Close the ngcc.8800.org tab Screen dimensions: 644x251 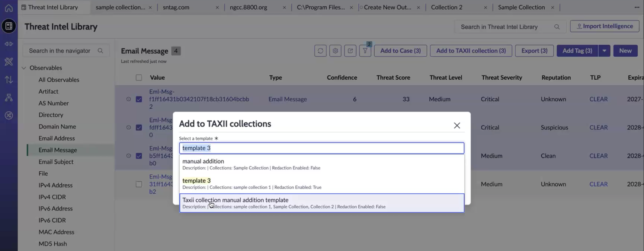pyautogui.click(x=284, y=7)
